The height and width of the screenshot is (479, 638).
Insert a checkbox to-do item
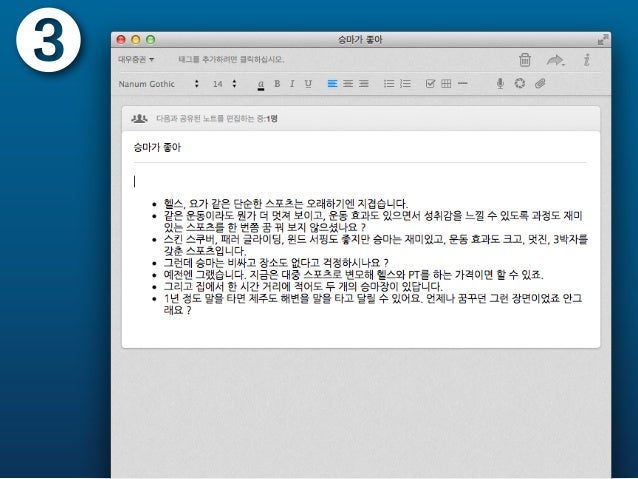(430, 83)
